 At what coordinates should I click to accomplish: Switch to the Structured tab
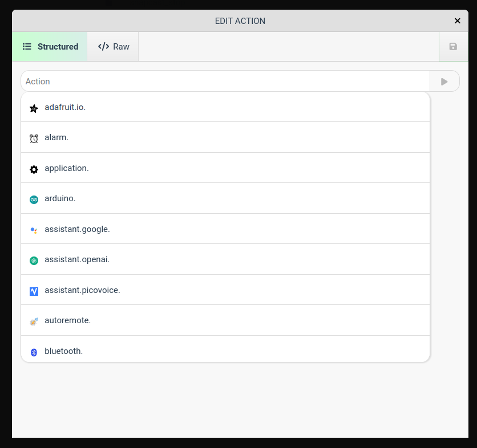tap(50, 47)
